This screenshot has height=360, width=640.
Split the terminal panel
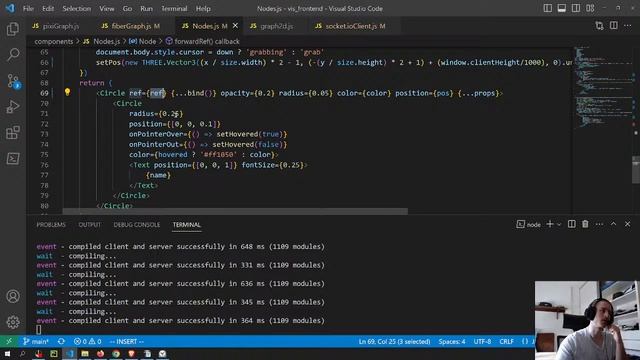(571, 224)
